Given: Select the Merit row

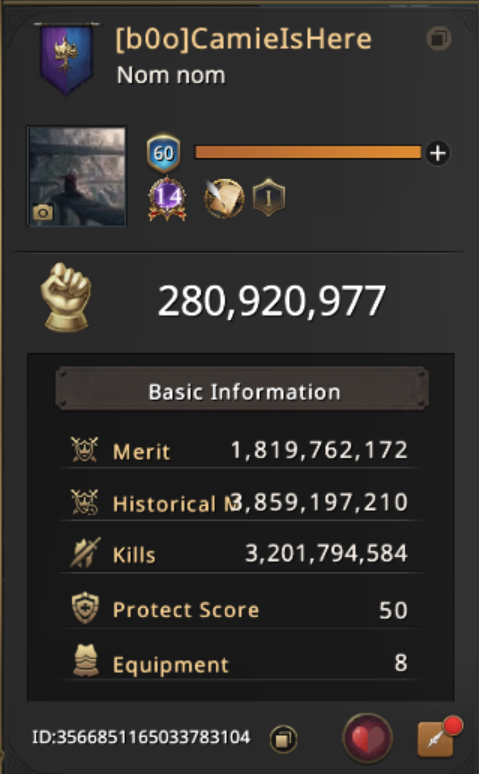Looking at the screenshot, I should pos(240,450).
